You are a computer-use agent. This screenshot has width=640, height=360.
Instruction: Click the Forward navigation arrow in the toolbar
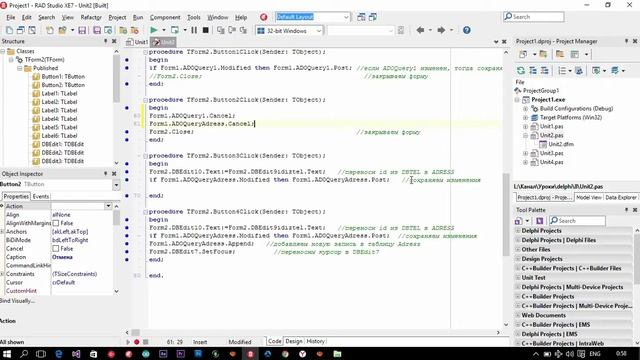click(441, 30)
